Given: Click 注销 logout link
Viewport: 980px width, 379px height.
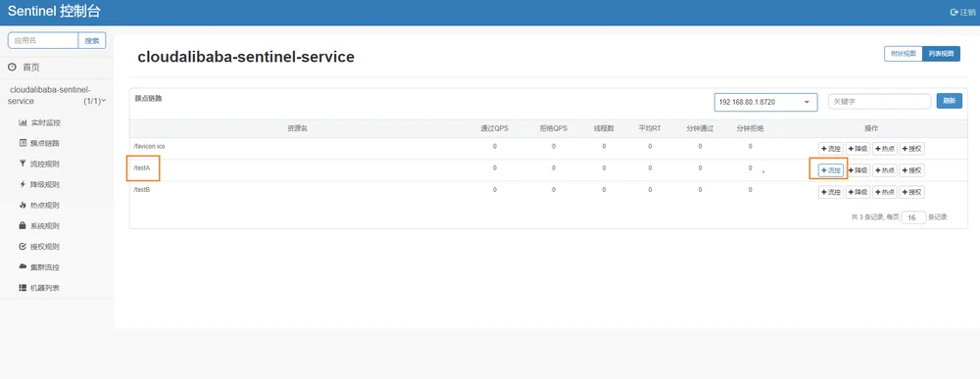Looking at the screenshot, I should (962, 12).
